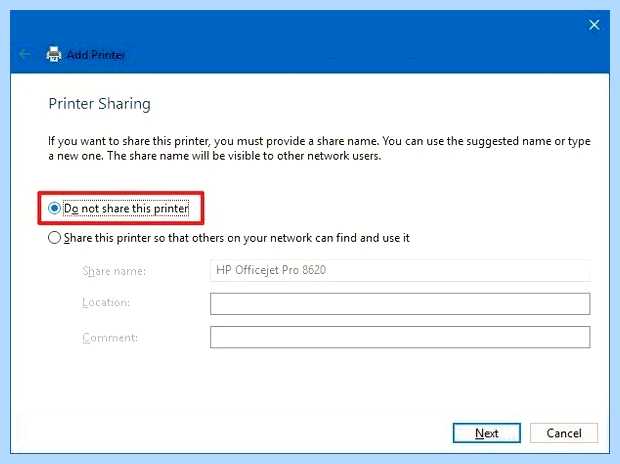Click the Add Printer title text
Screen dimensions: 620x464
96,55
